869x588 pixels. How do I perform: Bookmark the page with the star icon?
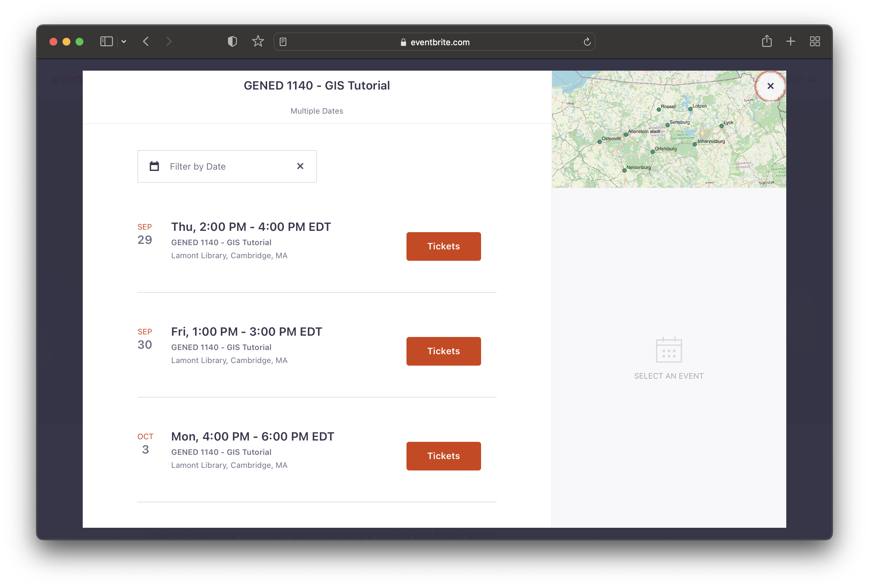(x=258, y=41)
